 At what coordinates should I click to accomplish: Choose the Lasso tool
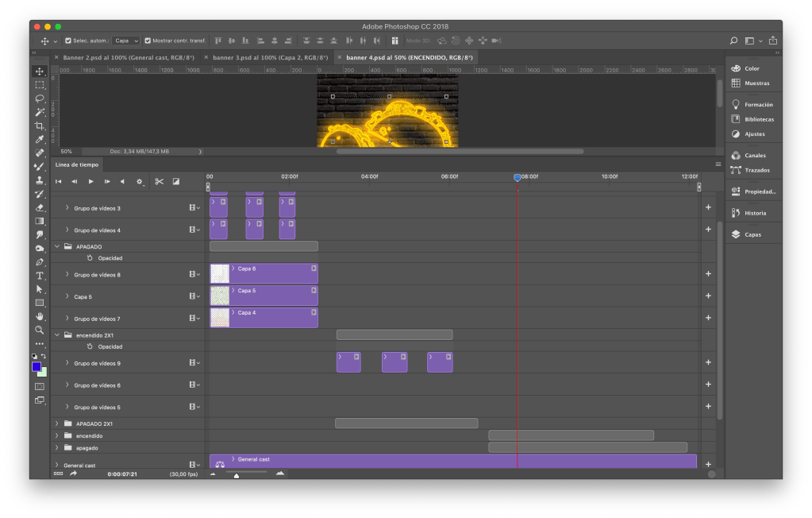tap(40, 98)
